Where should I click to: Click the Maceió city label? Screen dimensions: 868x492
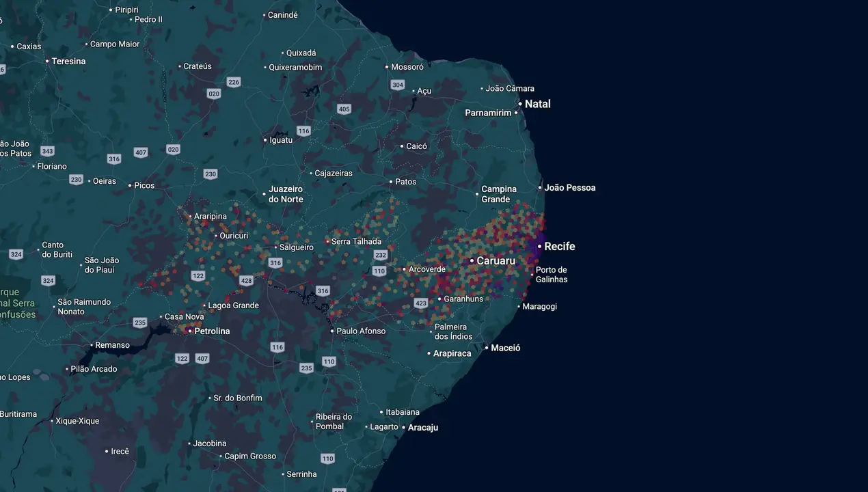pyautogui.click(x=506, y=348)
